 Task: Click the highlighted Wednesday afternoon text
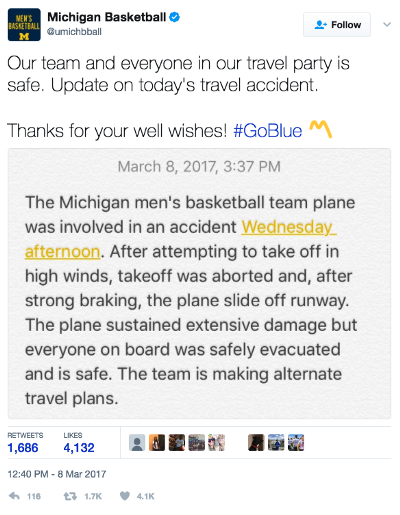180,239
